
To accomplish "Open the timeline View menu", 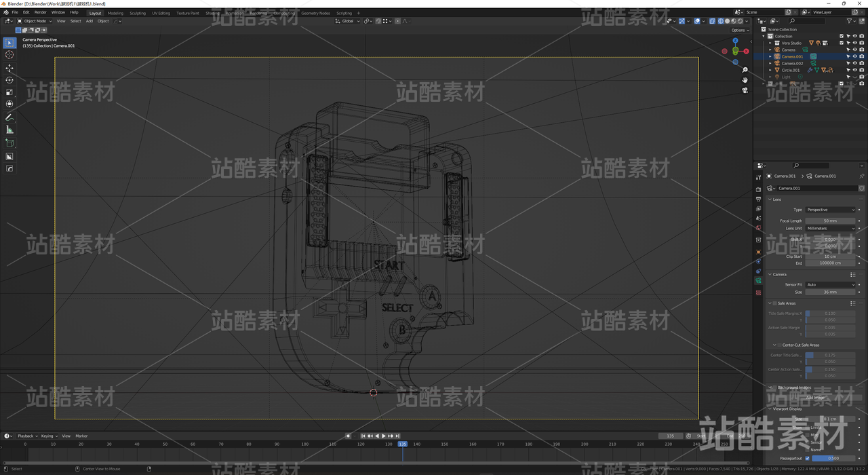I will coord(66,436).
